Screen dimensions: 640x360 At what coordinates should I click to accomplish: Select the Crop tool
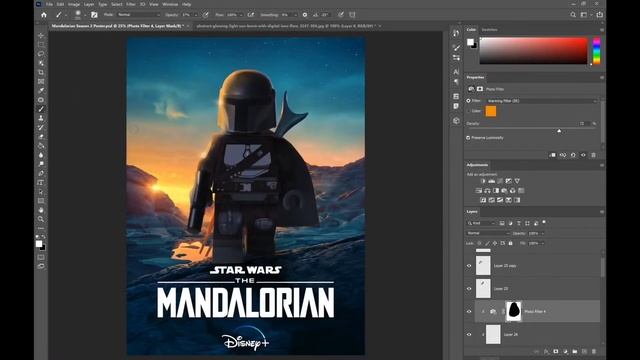41,72
